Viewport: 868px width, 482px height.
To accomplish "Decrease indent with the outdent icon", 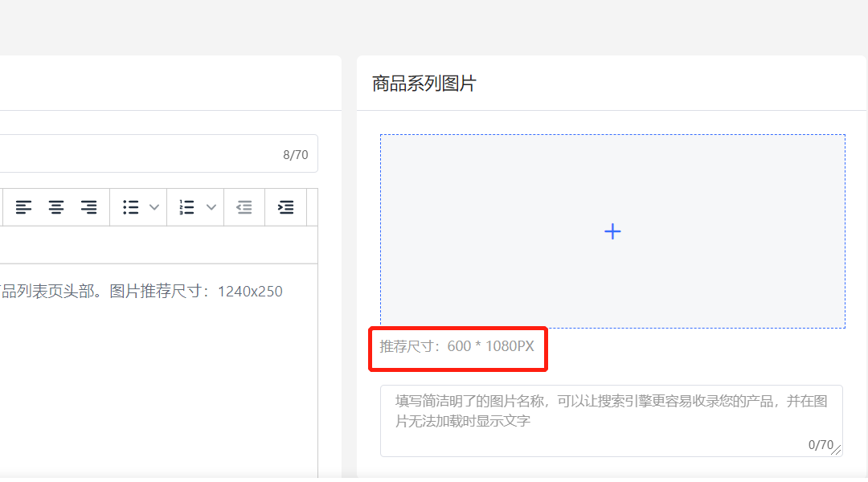I will (x=244, y=207).
